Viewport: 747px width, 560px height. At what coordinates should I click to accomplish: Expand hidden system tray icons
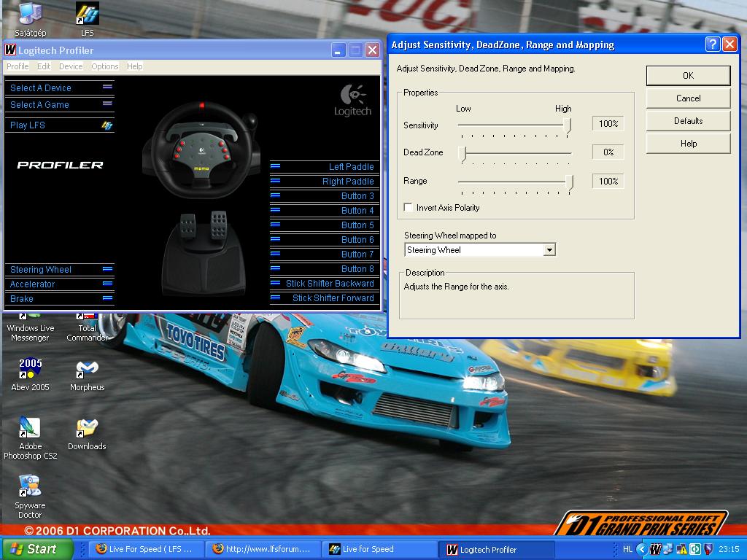coord(642,550)
